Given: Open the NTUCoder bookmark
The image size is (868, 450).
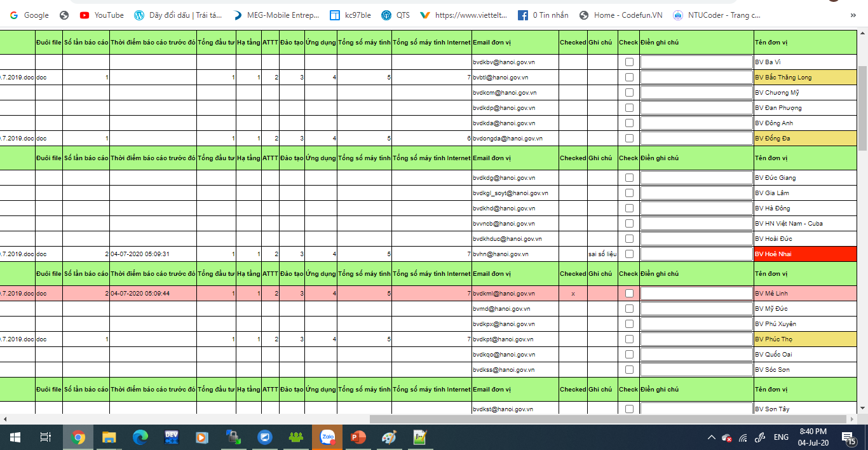Looking at the screenshot, I should (717, 15).
